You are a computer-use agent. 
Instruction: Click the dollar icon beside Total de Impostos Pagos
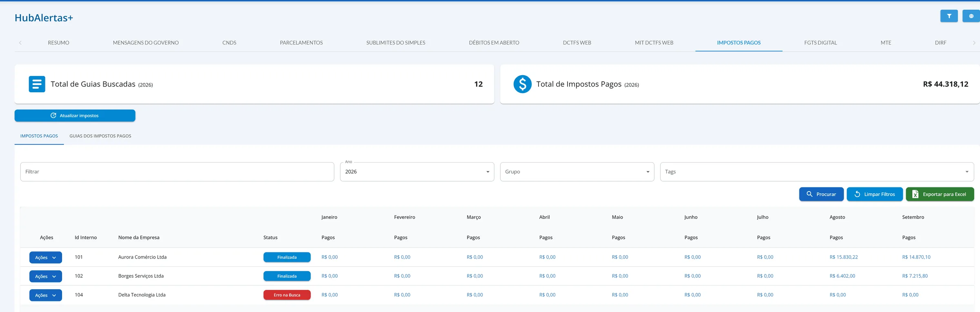[522, 84]
